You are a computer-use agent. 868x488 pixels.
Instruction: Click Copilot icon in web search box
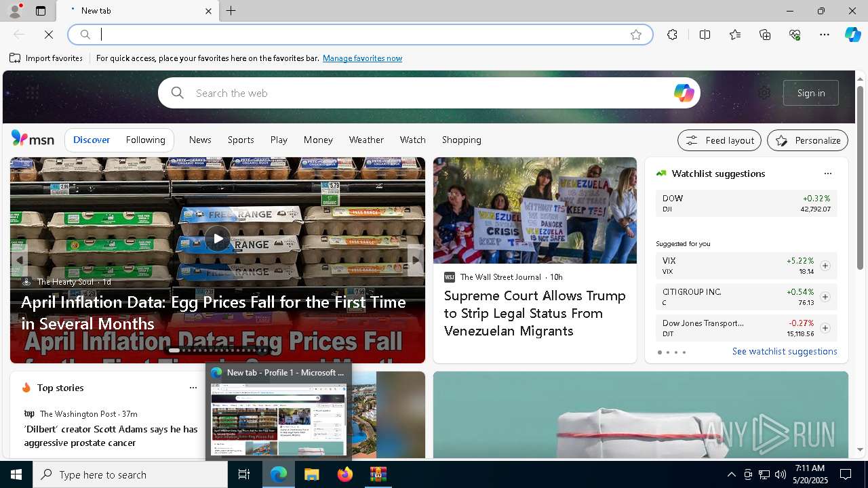click(x=684, y=93)
